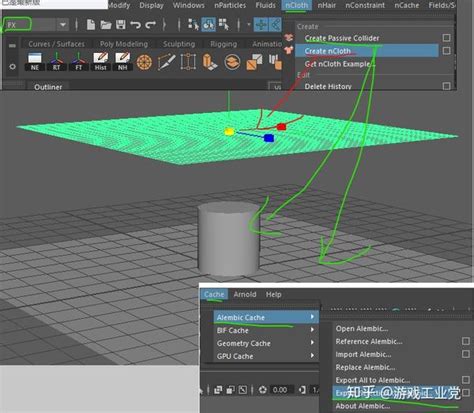Choose Create Passive Collider menu entry
The image size is (474, 413).
(x=342, y=38)
